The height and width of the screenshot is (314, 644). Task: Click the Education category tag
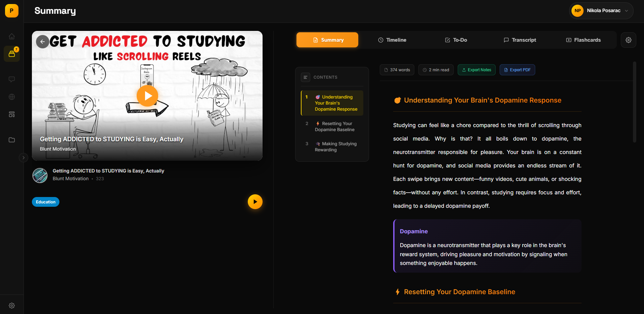(46, 202)
